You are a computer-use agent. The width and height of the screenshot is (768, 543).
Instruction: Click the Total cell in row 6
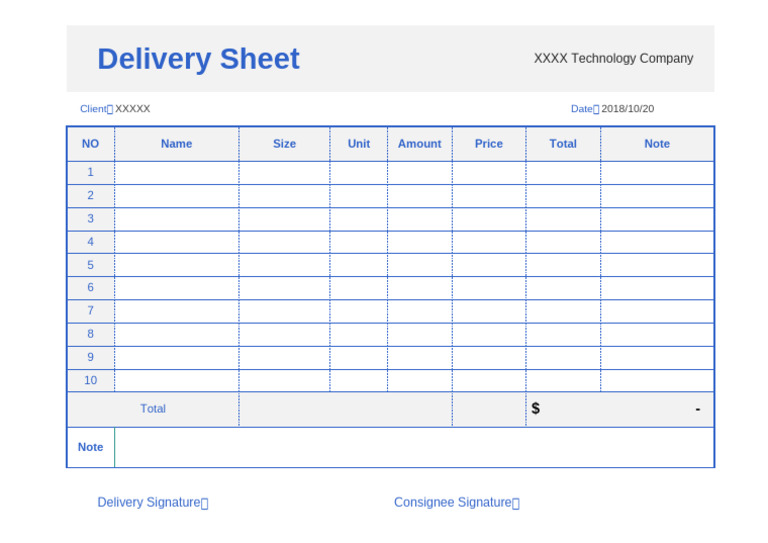[563, 288]
